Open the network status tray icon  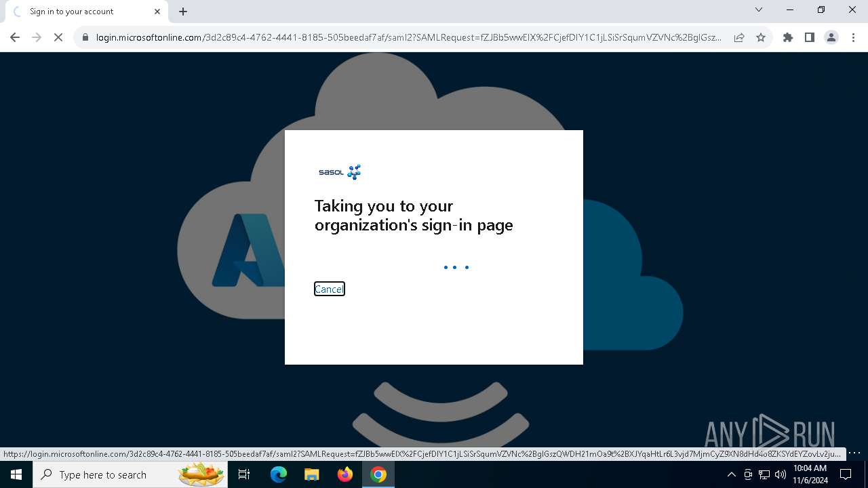(764, 474)
